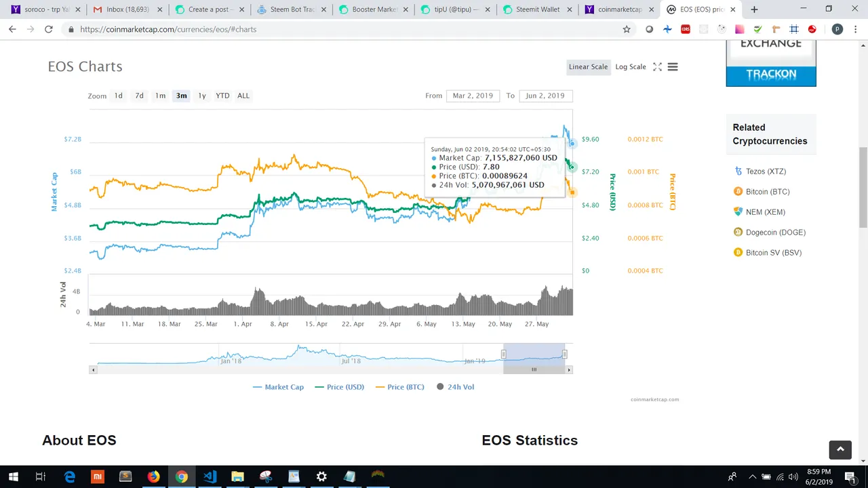The height and width of the screenshot is (488, 868).
Task: Open Chrome profile avatar P
Action: [x=837, y=29]
